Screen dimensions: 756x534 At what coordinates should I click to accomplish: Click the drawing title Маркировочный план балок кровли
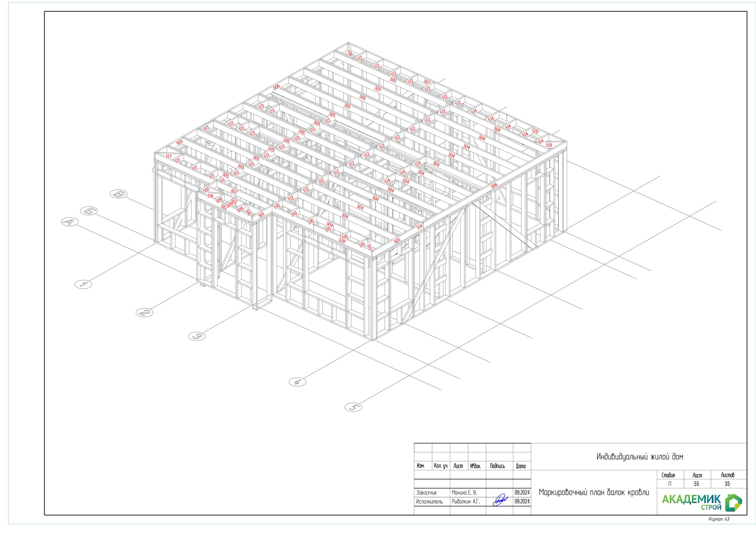coord(594,492)
